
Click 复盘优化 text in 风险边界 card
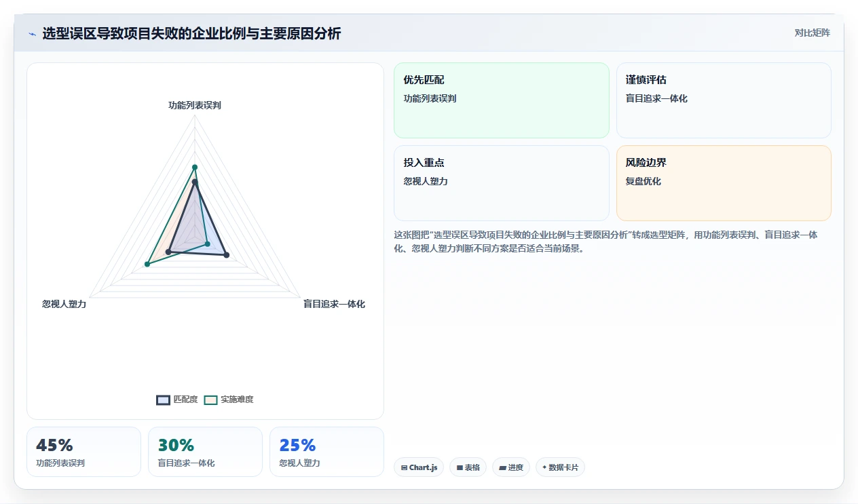pos(643,181)
